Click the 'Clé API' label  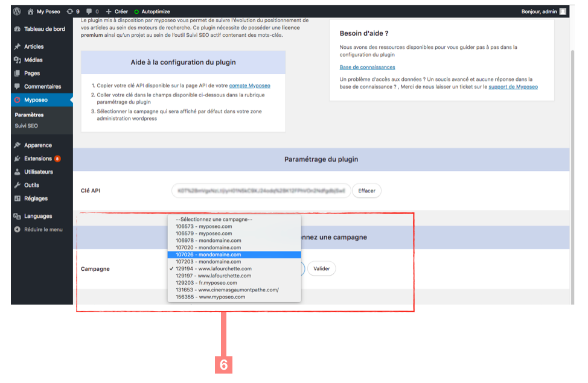91,191
